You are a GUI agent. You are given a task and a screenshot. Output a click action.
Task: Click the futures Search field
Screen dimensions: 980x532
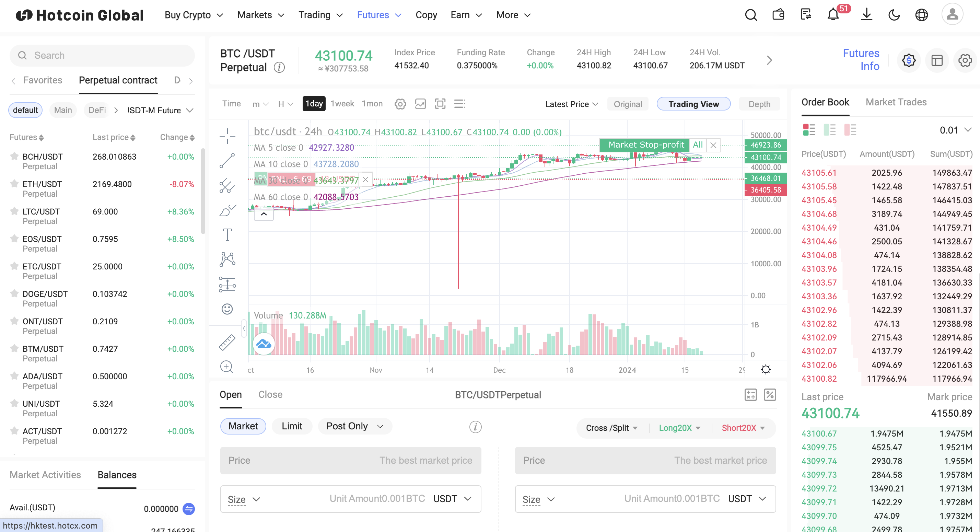[102, 55]
